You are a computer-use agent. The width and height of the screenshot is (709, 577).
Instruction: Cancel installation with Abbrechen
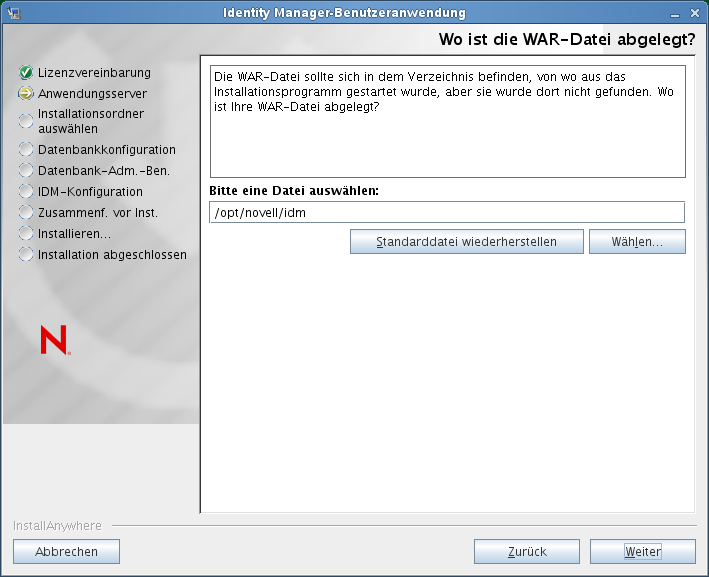(66, 551)
